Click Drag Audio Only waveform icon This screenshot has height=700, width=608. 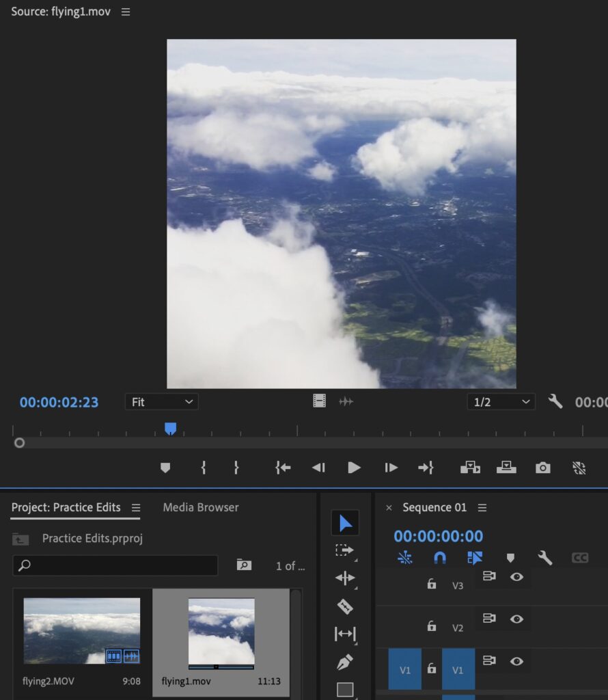point(346,401)
